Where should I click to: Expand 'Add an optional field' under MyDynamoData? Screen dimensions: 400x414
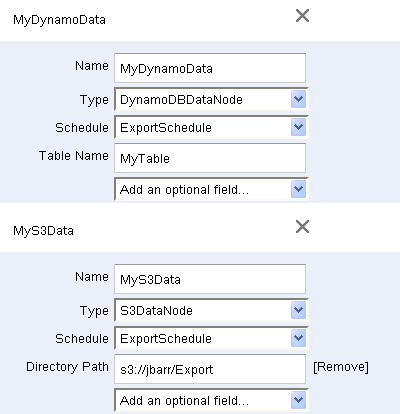click(211, 189)
